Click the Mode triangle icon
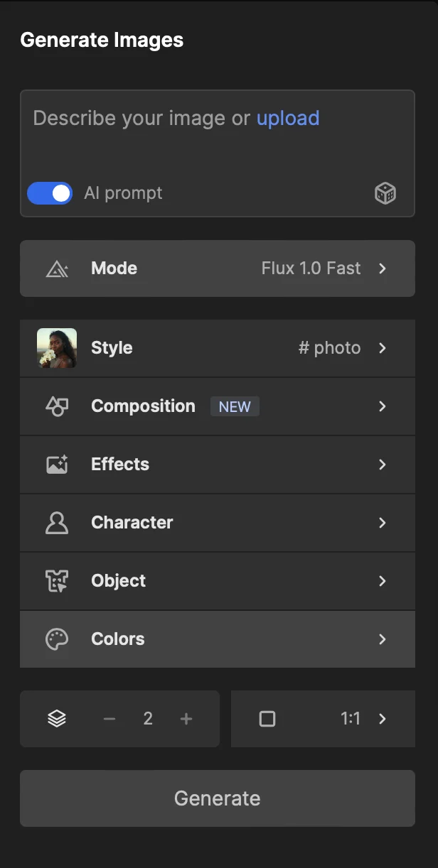 coord(57,268)
